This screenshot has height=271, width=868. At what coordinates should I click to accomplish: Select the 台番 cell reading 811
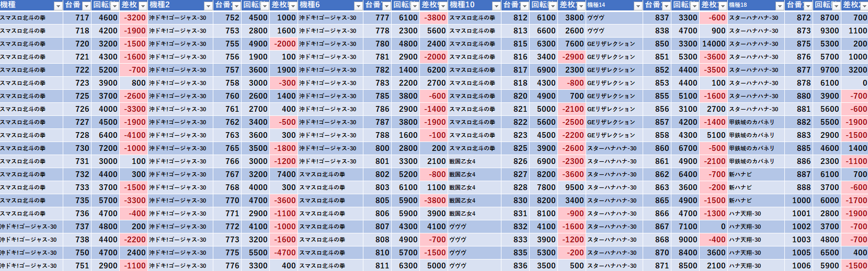pyautogui.click(x=377, y=266)
